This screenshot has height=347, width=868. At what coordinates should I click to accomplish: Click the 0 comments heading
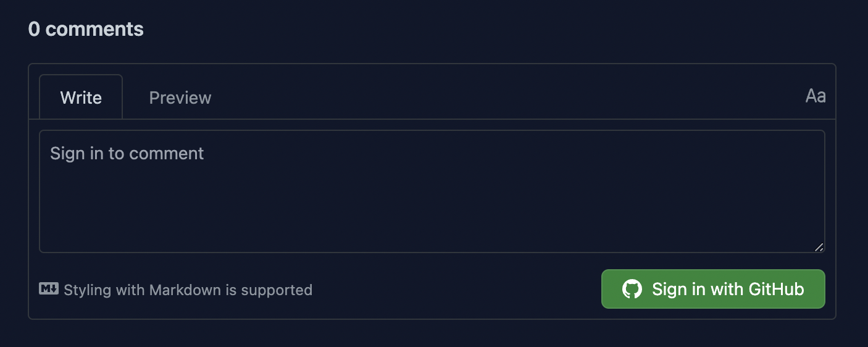click(x=86, y=29)
